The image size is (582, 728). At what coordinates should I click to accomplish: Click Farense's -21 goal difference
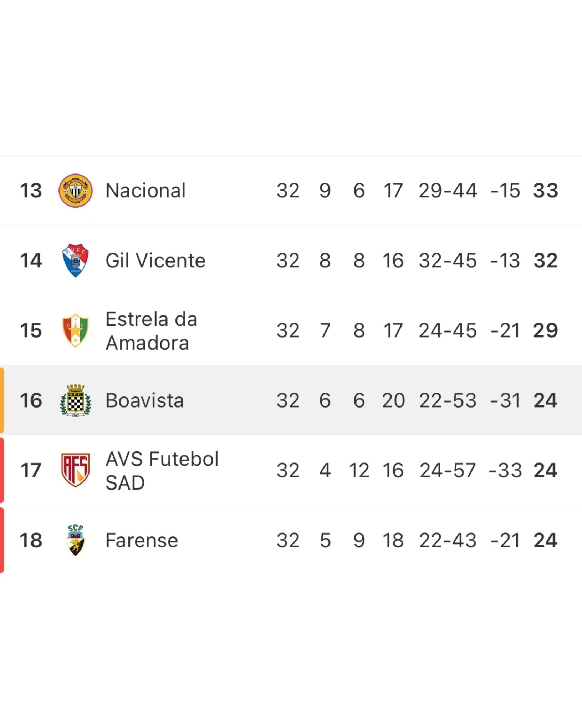click(505, 540)
